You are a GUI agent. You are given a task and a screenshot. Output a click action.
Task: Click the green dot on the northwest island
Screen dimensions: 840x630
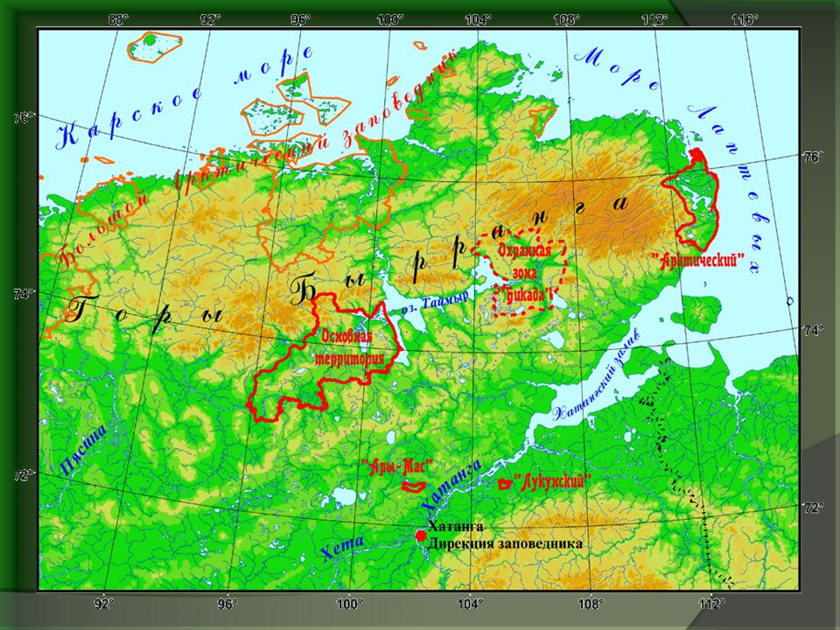click(150, 39)
